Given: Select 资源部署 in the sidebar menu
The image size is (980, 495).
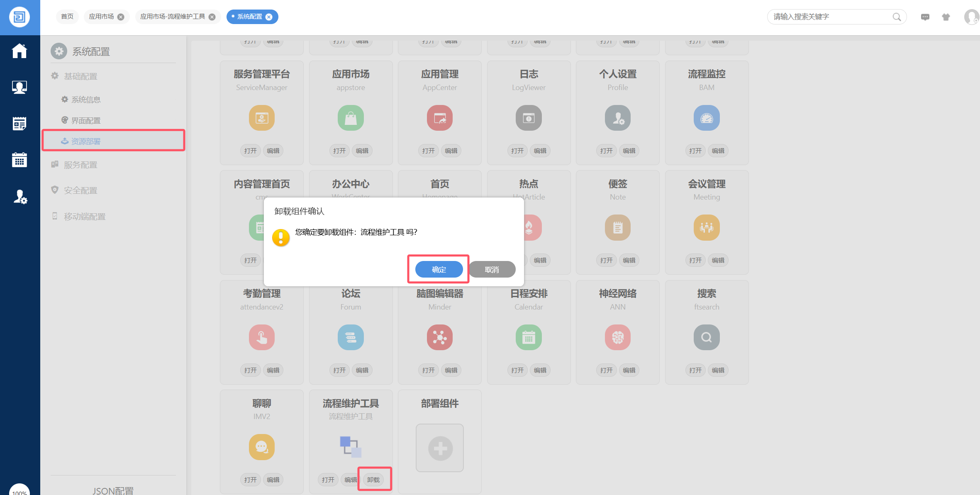Looking at the screenshot, I should tap(86, 141).
